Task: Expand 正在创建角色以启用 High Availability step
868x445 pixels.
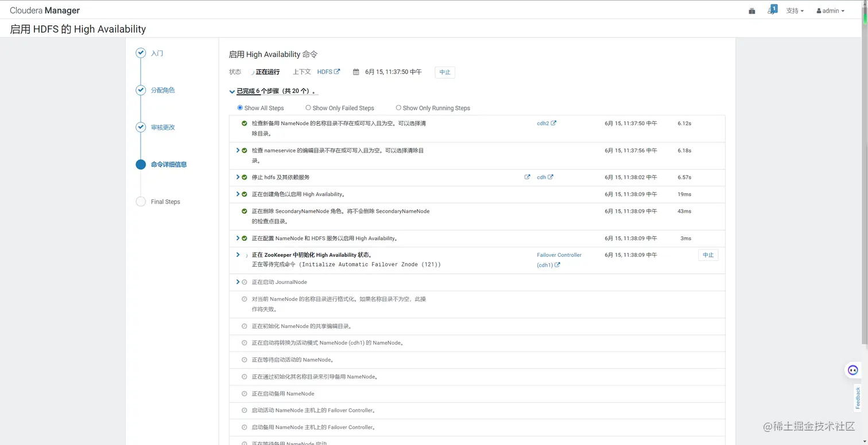Action: point(238,194)
